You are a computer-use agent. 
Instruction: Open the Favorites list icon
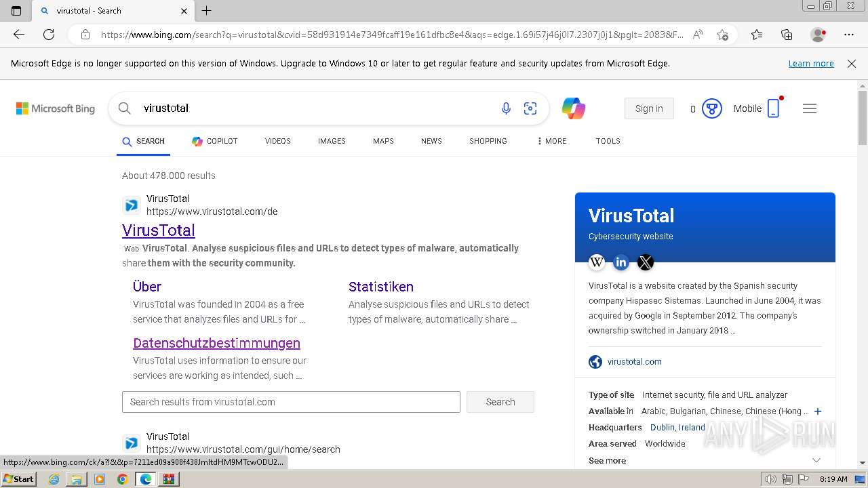[757, 35]
